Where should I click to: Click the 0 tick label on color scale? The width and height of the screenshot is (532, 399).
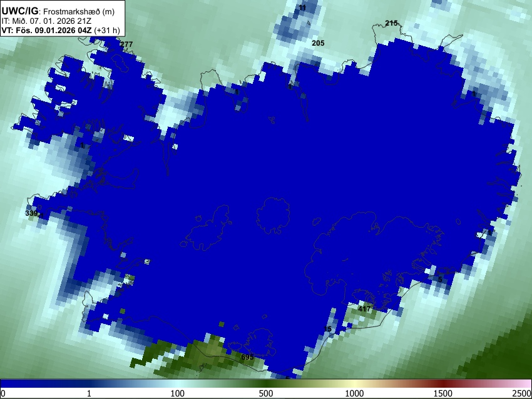[x=3, y=393]
